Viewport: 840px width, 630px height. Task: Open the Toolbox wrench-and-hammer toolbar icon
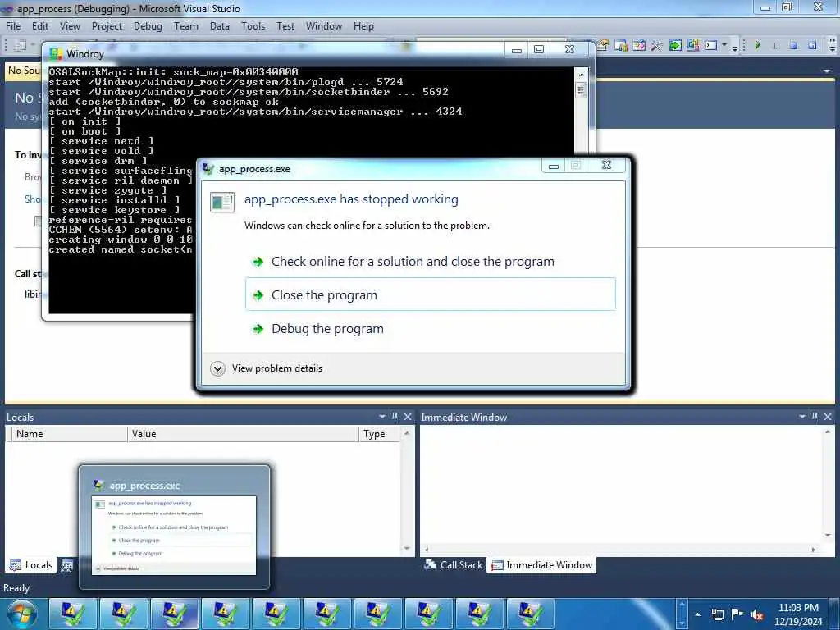[x=657, y=46]
